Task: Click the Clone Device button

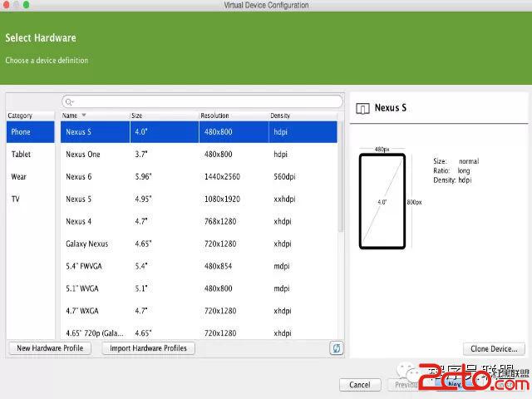Action: 494,349
